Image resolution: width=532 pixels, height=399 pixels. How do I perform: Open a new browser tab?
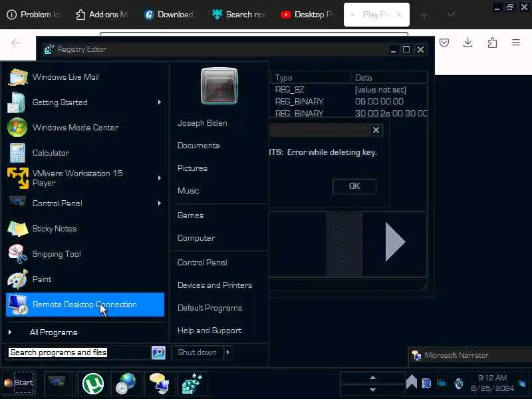[x=424, y=15]
